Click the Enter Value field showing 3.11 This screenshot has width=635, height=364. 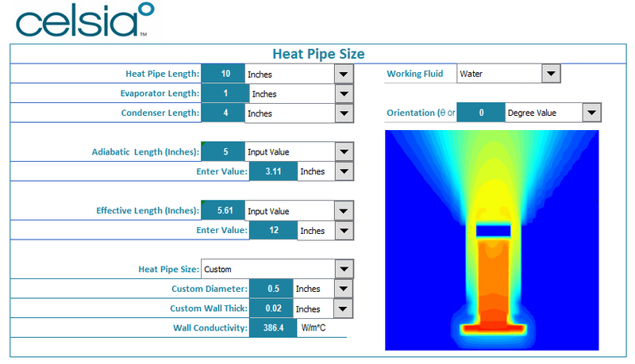click(x=273, y=171)
